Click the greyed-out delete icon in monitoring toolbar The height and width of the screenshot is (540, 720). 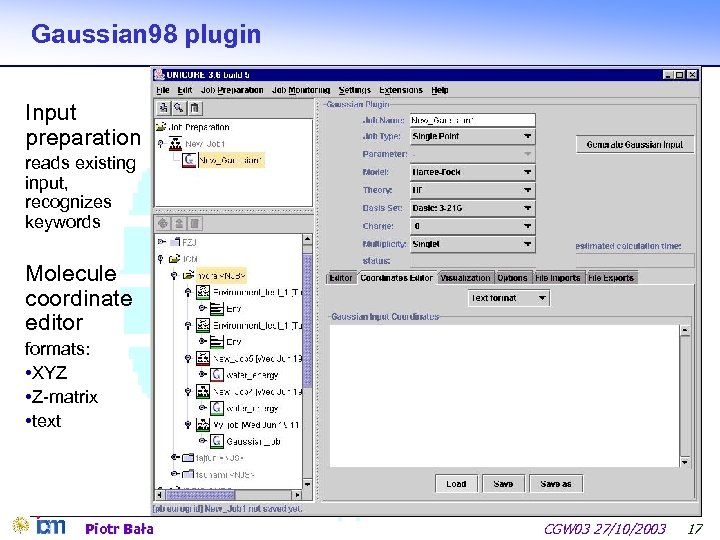click(x=194, y=224)
